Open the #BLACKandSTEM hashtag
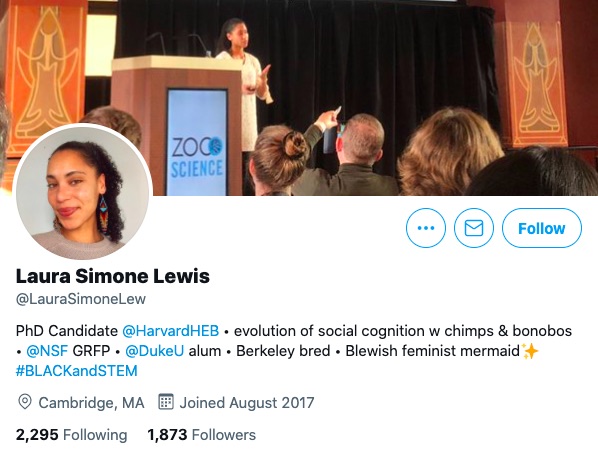 (76, 371)
